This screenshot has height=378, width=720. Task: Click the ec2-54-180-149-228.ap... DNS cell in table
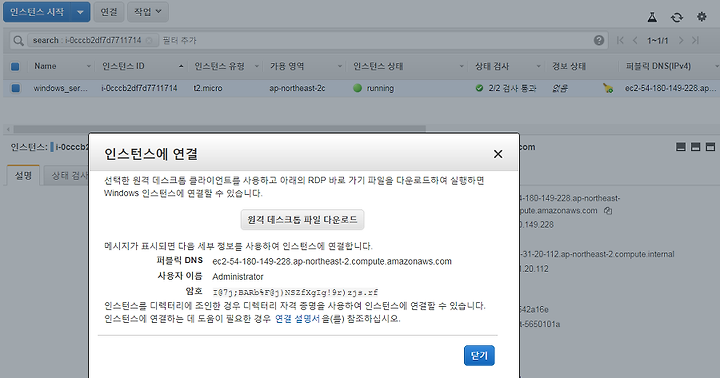(670, 88)
